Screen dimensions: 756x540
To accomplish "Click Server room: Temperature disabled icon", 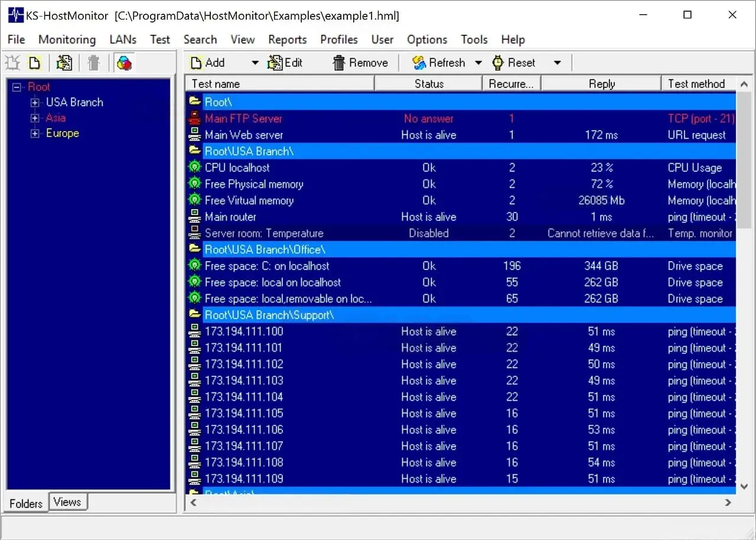I will point(194,233).
